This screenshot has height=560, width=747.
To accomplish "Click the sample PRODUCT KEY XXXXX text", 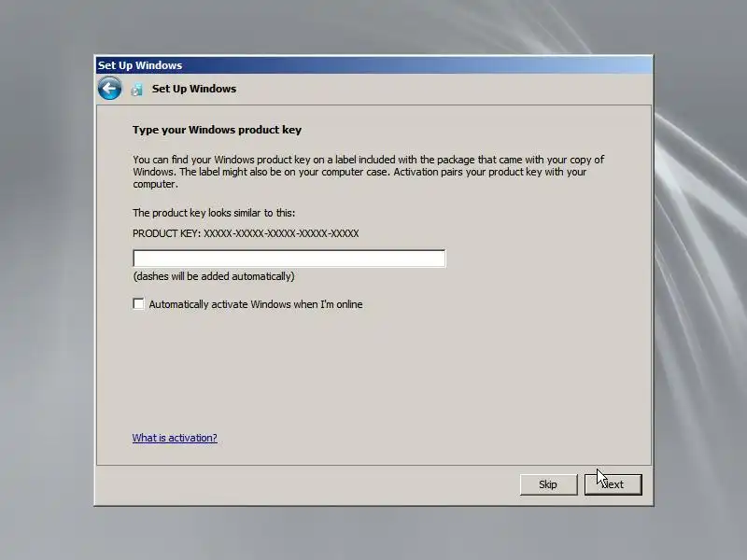I will click(246, 233).
